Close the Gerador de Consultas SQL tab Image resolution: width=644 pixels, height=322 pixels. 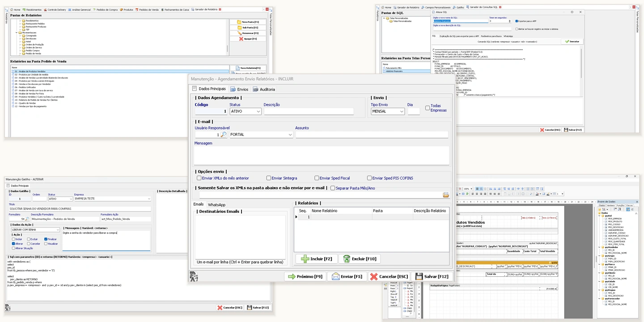click(x=501, y=7)
